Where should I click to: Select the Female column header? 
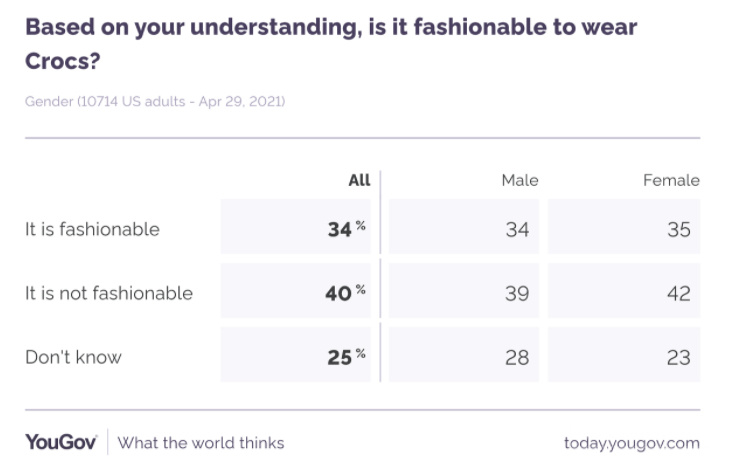click(x=671, y=180)
